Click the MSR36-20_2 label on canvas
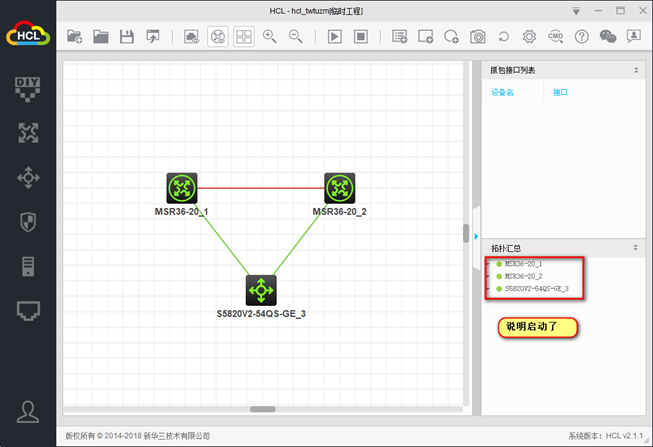This screenshot has width=653, height=447. [x=339, y=212]
